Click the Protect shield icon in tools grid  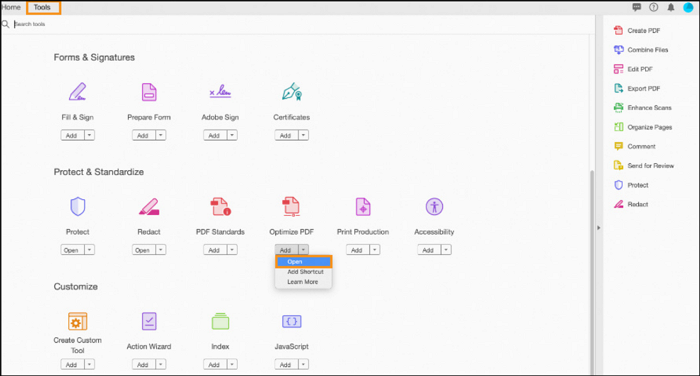78,206
